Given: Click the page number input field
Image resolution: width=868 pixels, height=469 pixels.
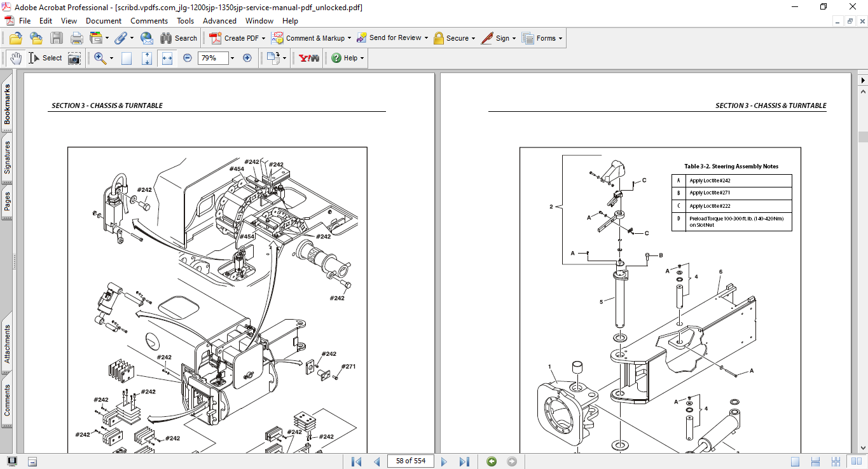Looking at the screenshot, I should click(410, 461).
